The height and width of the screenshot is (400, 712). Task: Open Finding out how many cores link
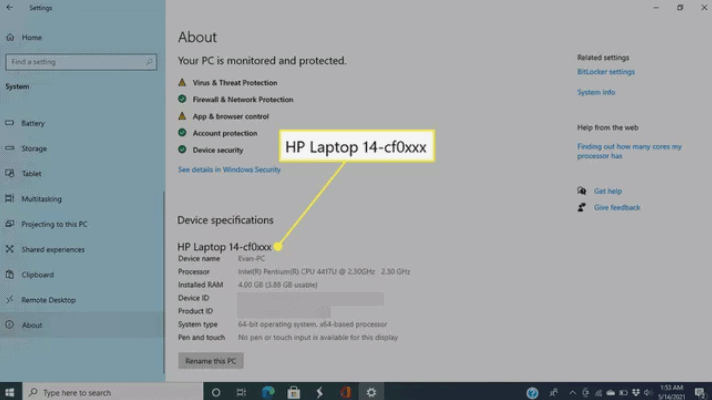pos(629,151)
